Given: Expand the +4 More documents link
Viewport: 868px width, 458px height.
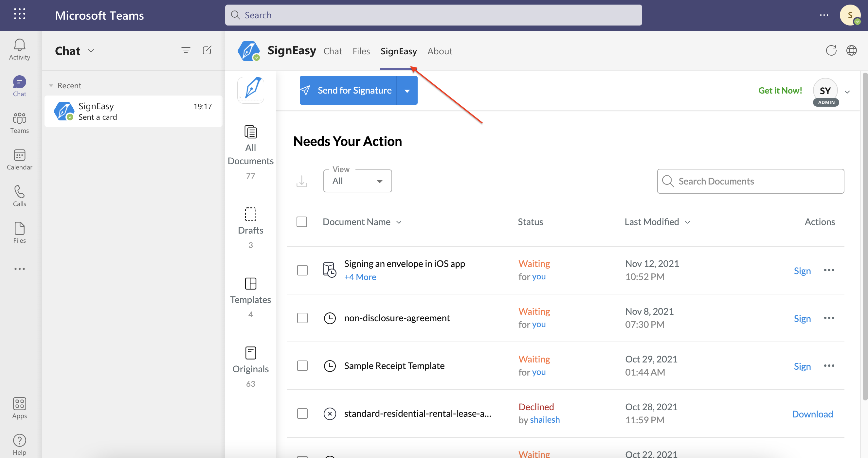Looking at the screenshot, I should (360, 277).
